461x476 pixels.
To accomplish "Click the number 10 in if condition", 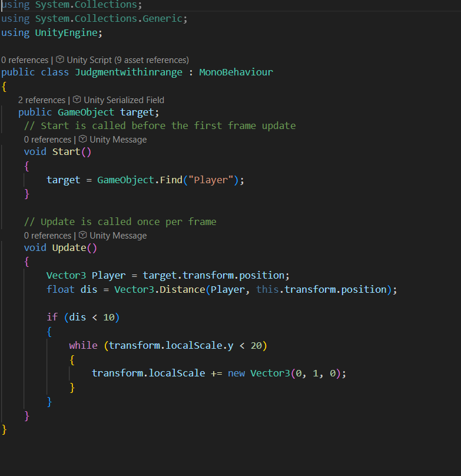I will [x=109, y=318].
